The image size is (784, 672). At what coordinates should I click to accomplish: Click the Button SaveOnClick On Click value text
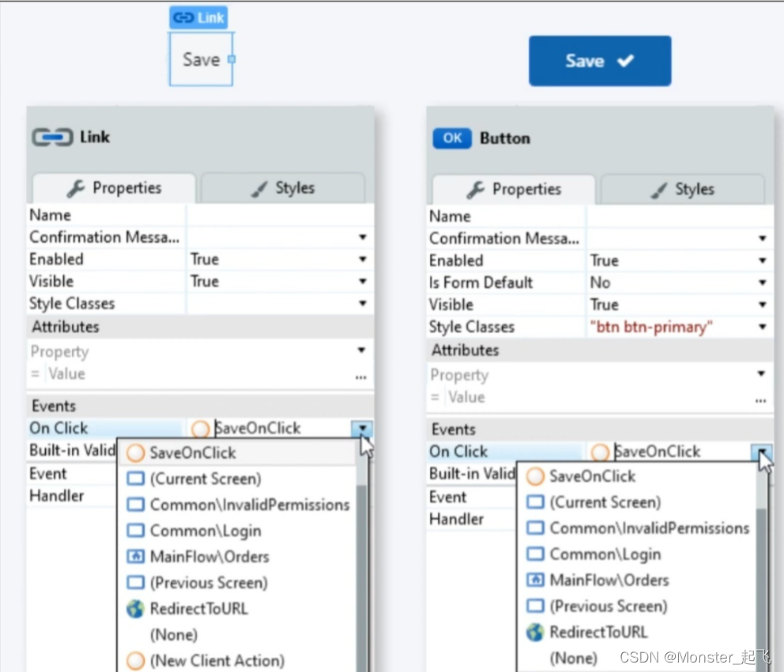[658, 452]
